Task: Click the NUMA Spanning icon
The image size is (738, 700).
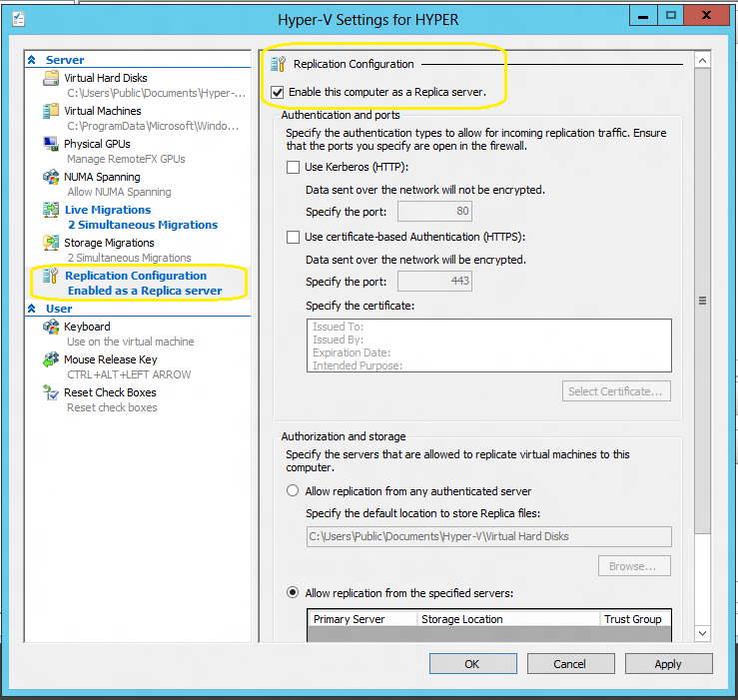Action: tap(51, 178)
